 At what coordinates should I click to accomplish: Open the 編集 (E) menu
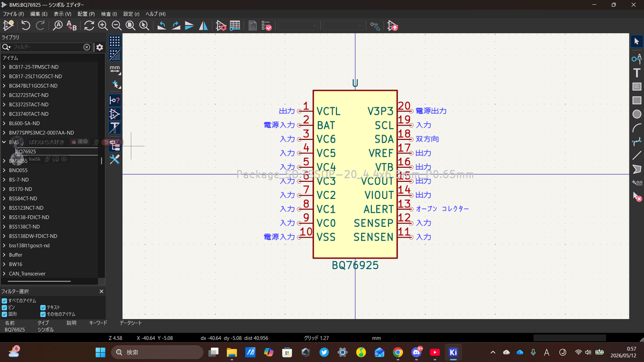click(x=39, y=13)
